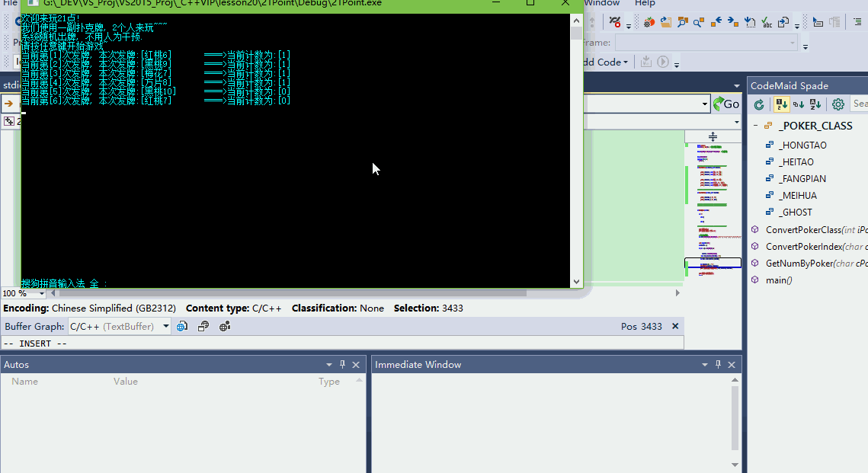Toggle CodeMaid sort by file order
Screen dimensions: 868x473
[781, 104]
